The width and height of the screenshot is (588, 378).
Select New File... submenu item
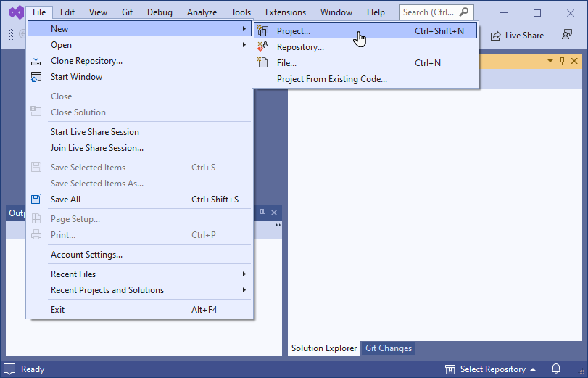click(x=365, y=63)
